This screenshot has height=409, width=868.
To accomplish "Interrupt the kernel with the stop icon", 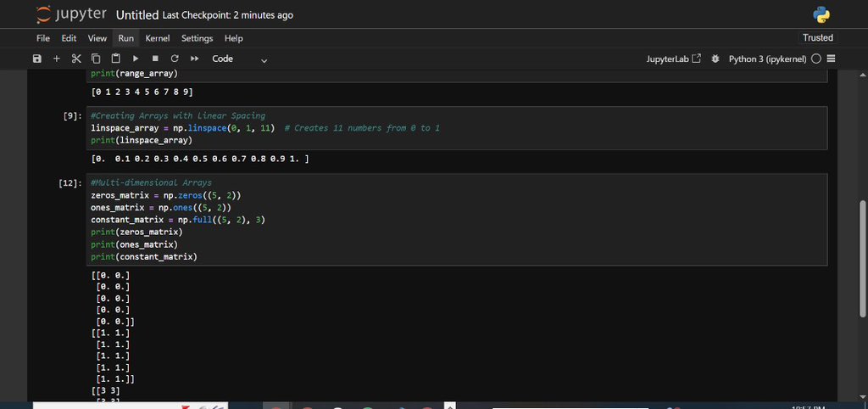I will click(x=155, y=59).
